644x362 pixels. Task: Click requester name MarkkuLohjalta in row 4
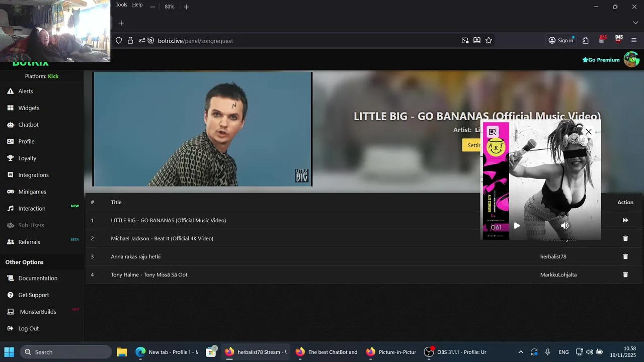point(558,275)
